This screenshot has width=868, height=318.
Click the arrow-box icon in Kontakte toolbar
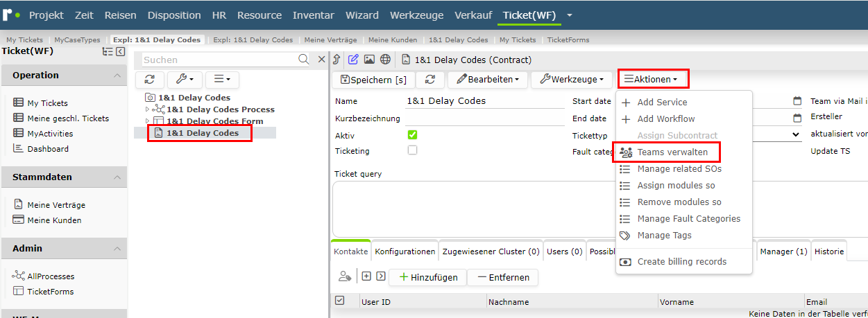(x=380, y=276)
